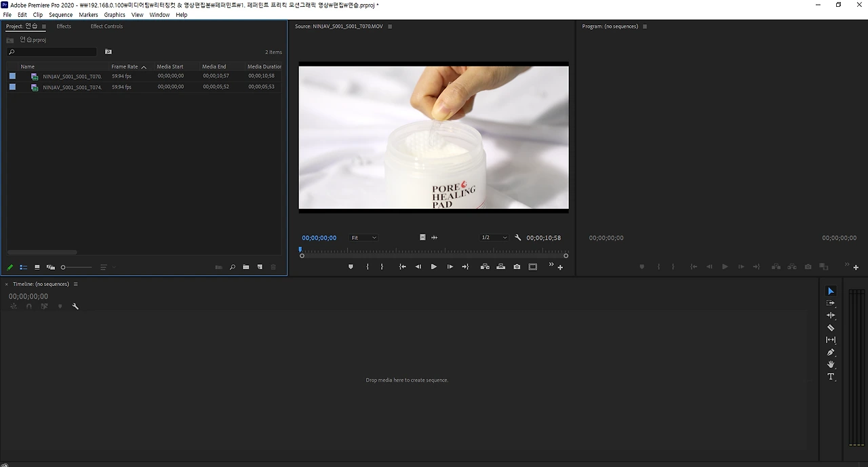
Task: Add marker button in Timeline panel
Action: (60, 306)
